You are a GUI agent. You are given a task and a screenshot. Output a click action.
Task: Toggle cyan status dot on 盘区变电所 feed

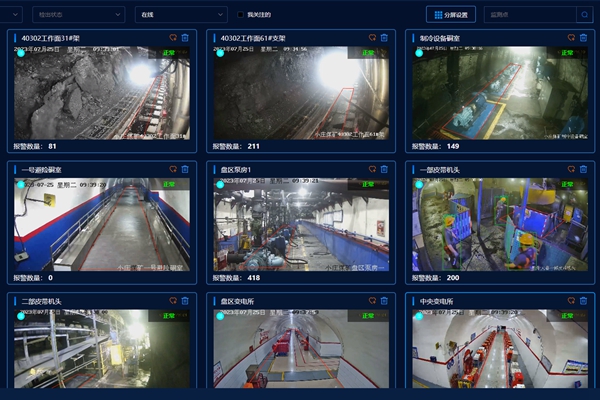click(x=219, y=316)
